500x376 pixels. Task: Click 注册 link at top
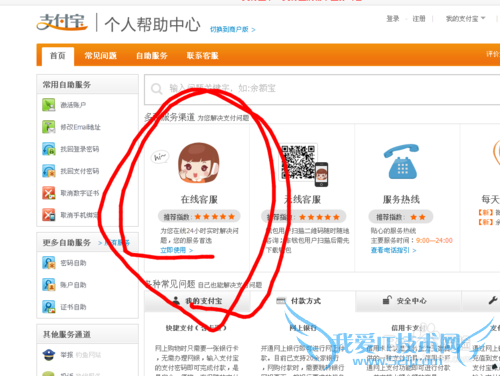point(419,19)
